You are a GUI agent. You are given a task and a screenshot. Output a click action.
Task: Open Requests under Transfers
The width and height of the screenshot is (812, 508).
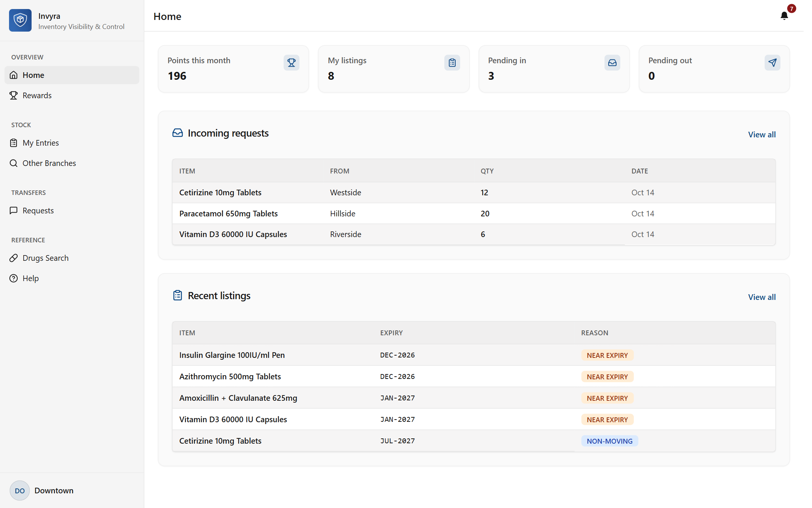coord(72,210)
